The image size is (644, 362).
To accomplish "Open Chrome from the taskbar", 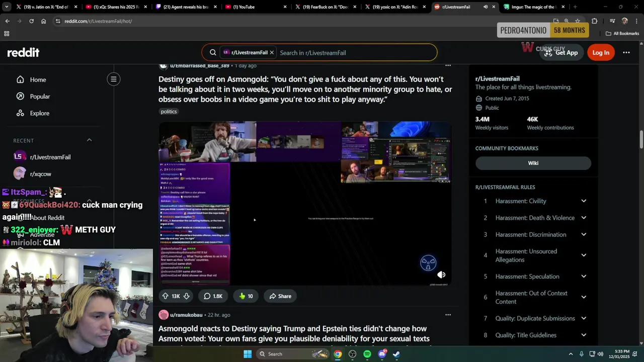I will point(338,354).
